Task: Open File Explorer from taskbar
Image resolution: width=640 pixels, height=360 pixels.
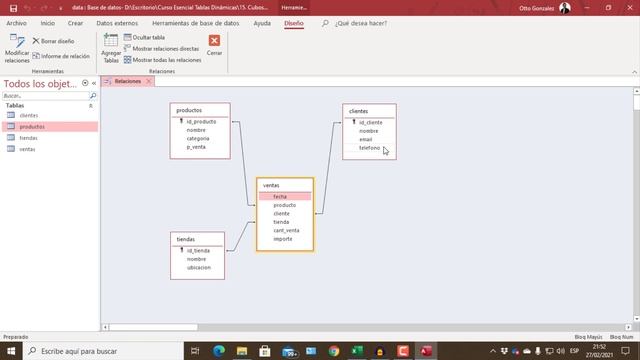Action: pyautogui.click(x=242, y=351)
